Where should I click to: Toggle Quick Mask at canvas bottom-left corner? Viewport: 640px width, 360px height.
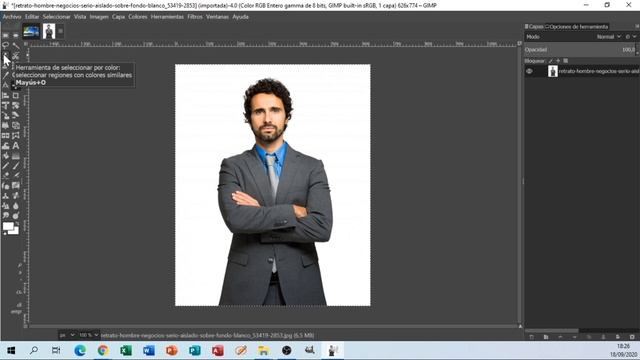click(26, 326)
